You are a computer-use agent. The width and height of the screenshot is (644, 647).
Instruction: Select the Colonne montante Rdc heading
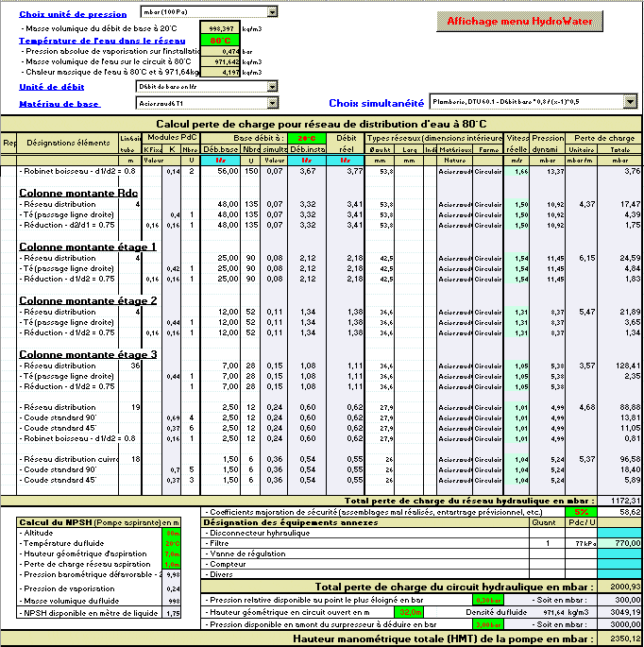[x=78, y=193]
